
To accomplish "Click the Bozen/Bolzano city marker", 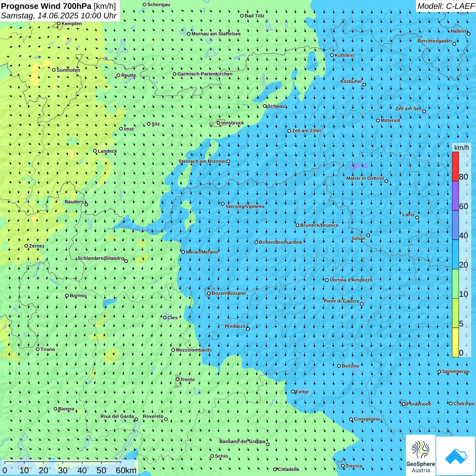I will [x=209, y=293].
